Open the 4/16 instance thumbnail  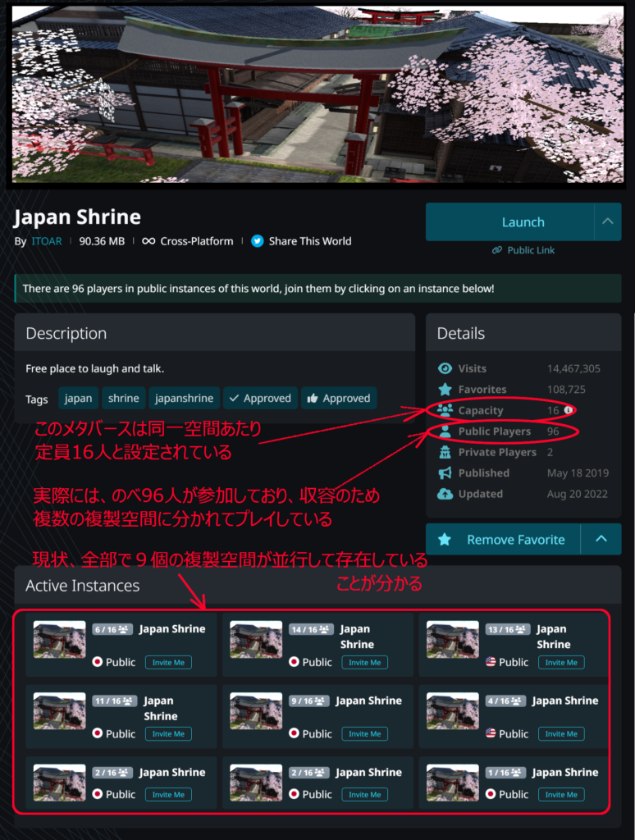453,711
